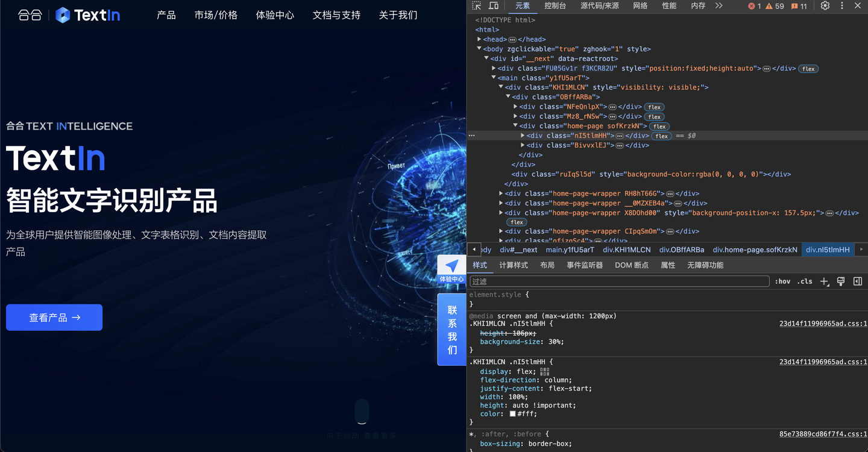Toggle .cls class editor panel

[x=805, y=281]
